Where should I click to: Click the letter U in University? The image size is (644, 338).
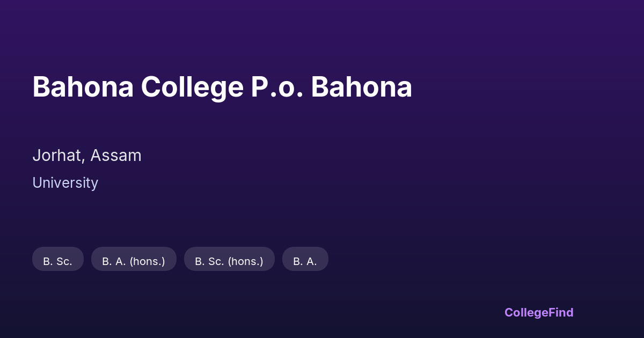coord(36,183)
